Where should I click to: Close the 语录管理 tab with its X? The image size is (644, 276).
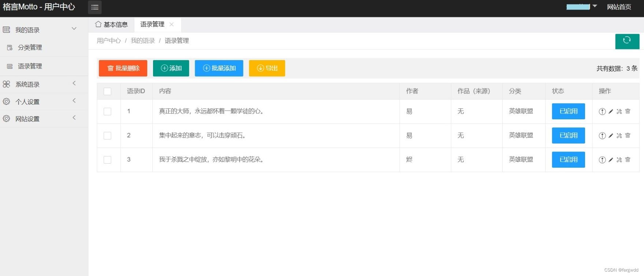[x=171, y=24]
